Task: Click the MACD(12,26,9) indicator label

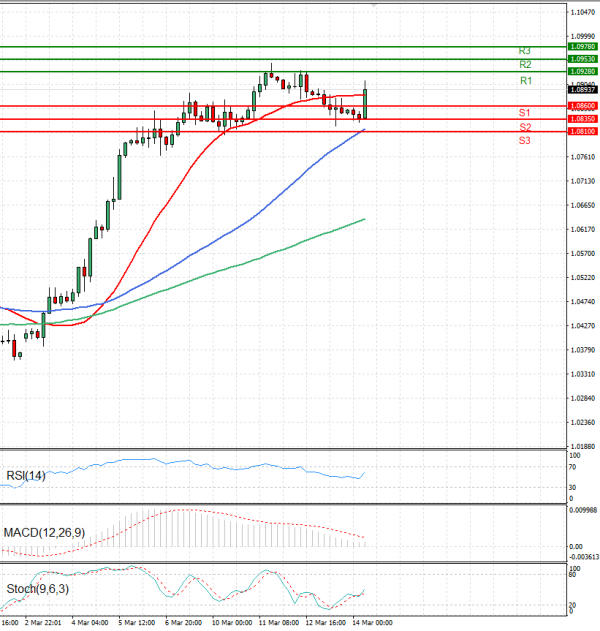Action: pos(44,533)
